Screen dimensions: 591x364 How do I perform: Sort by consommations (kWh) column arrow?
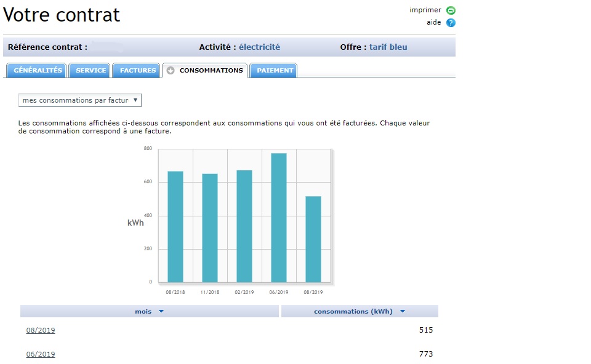(403, 312)
